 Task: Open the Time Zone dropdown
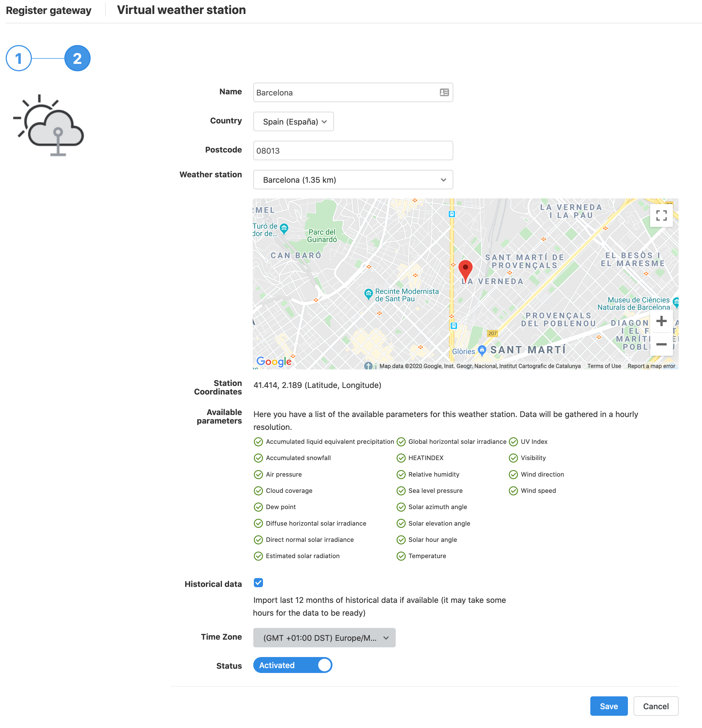pos(324,638)
